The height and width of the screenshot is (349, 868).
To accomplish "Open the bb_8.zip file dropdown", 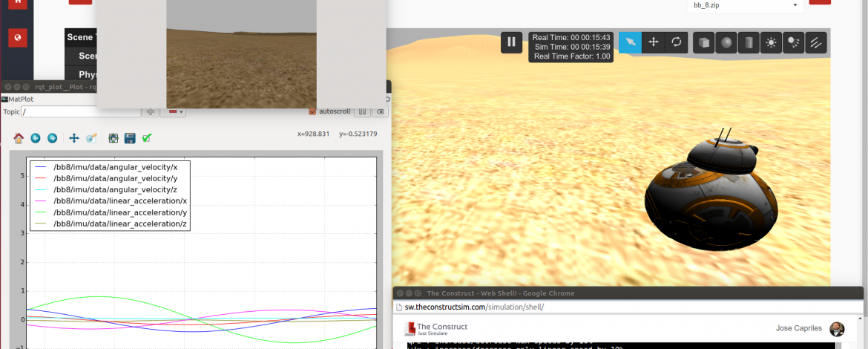I will coord(746,5).
